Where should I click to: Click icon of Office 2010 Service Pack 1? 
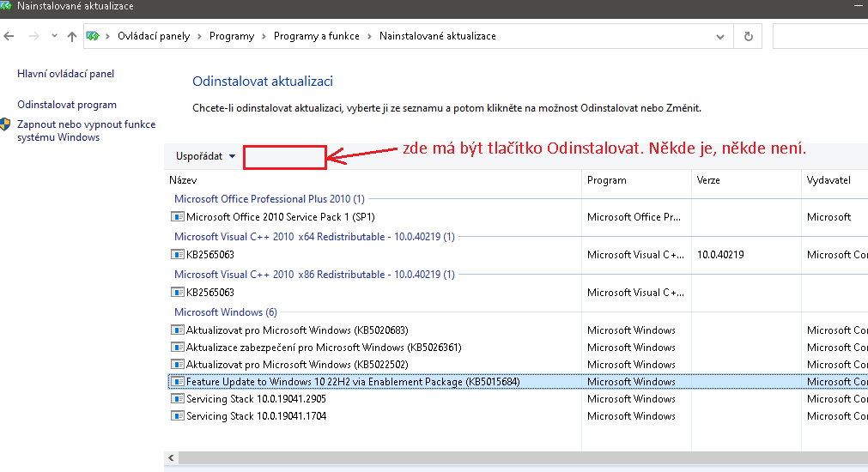(x=177, y=216)
